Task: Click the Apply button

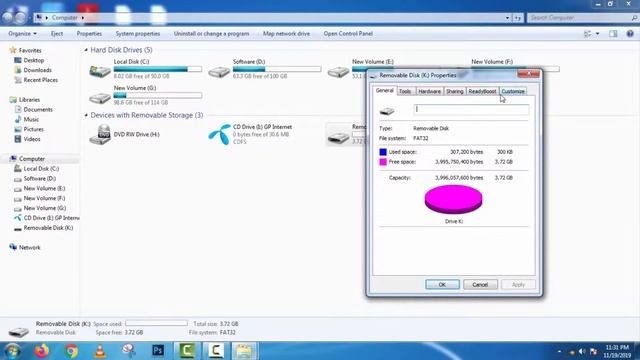Action: [x=518, y=284]
